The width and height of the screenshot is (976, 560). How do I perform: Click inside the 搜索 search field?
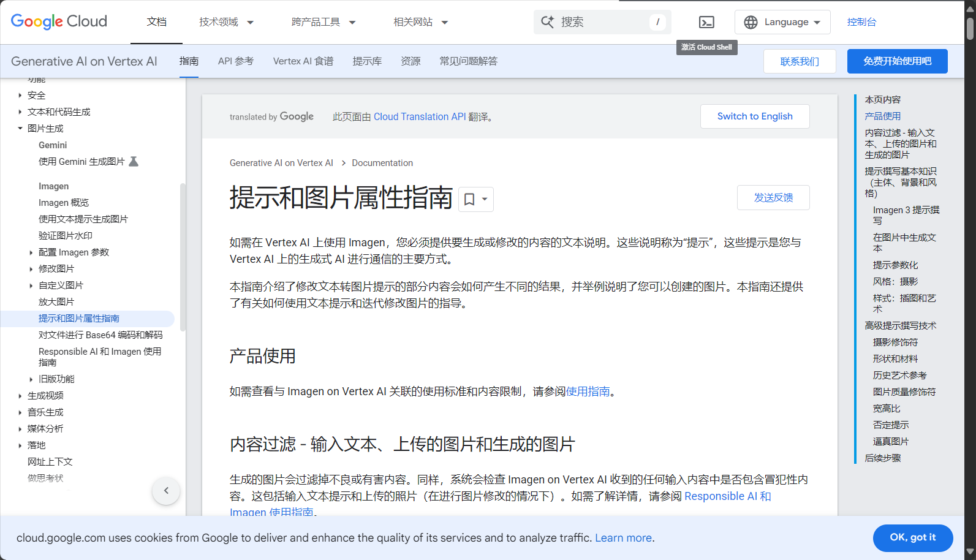pyautogui.click(x=602, y=22)
